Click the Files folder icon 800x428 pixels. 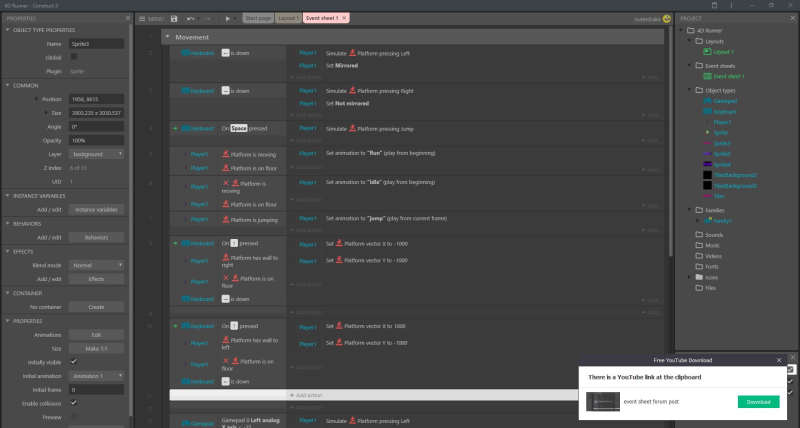point(699,288)
